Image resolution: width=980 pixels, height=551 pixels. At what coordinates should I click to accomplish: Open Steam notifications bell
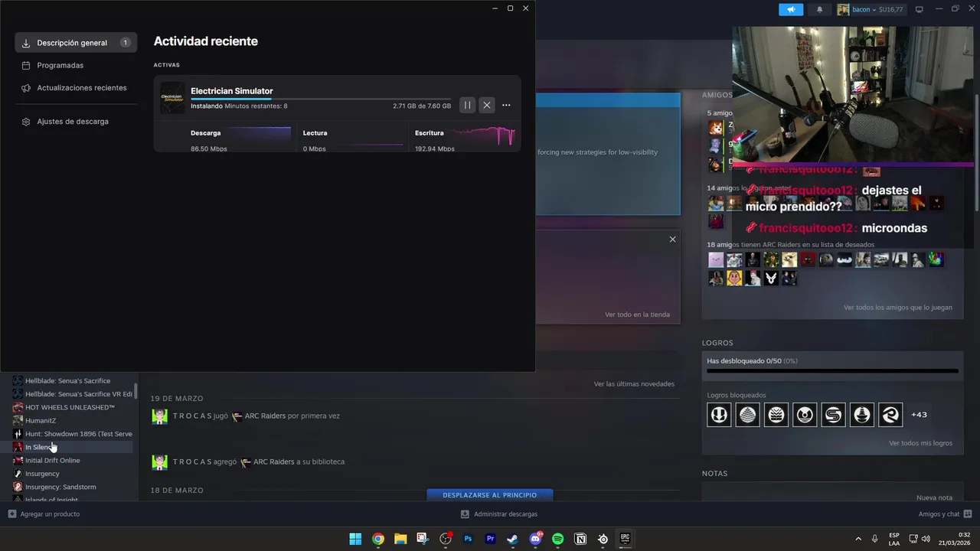tap(819, 9)
